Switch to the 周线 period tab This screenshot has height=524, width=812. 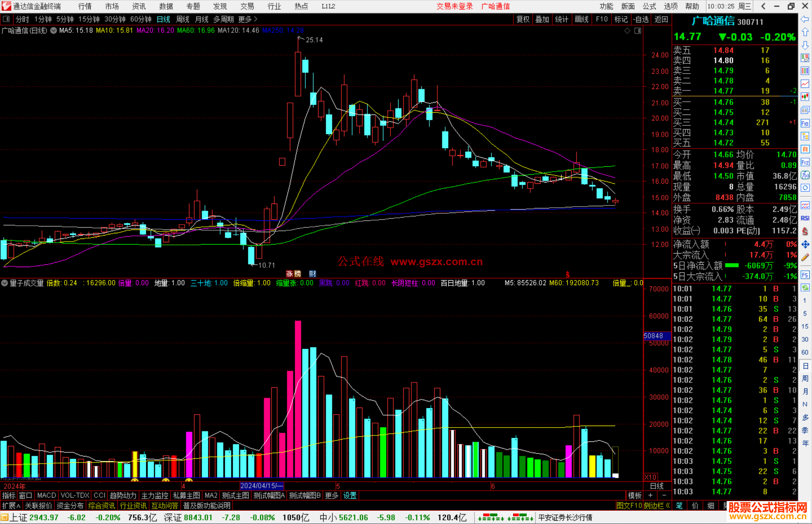(183, 19)
